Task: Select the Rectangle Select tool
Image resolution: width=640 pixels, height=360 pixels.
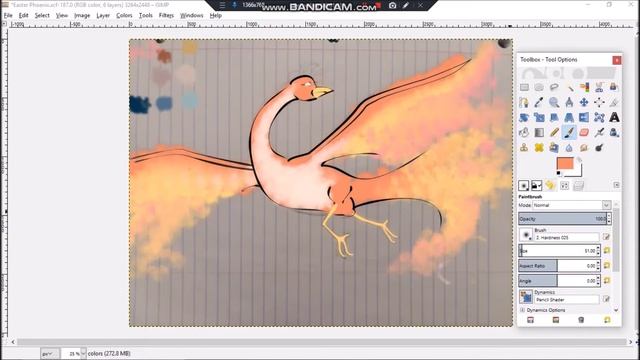Action: (524, 87)
